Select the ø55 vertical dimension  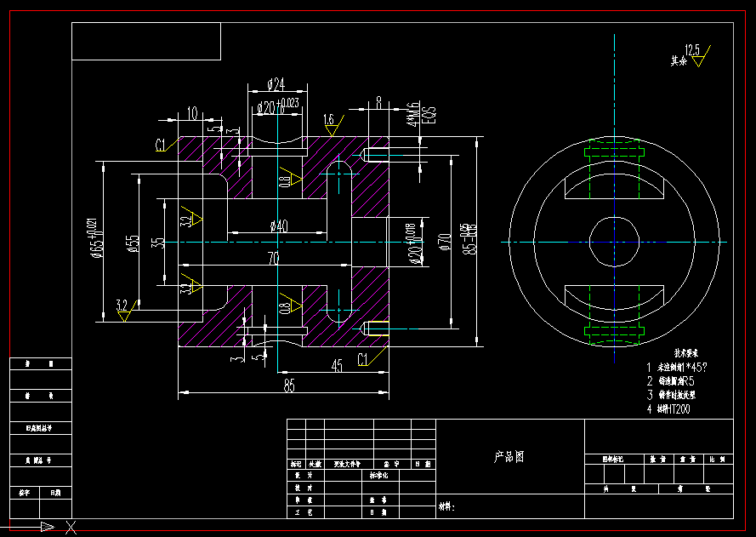click(132, 245)
